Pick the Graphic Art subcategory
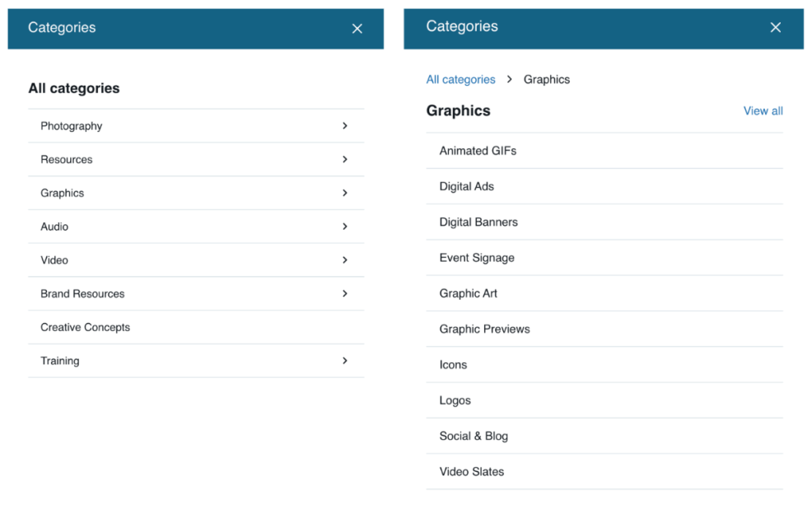This screenshot has height=514, width=812. click(x=468, y=293)
